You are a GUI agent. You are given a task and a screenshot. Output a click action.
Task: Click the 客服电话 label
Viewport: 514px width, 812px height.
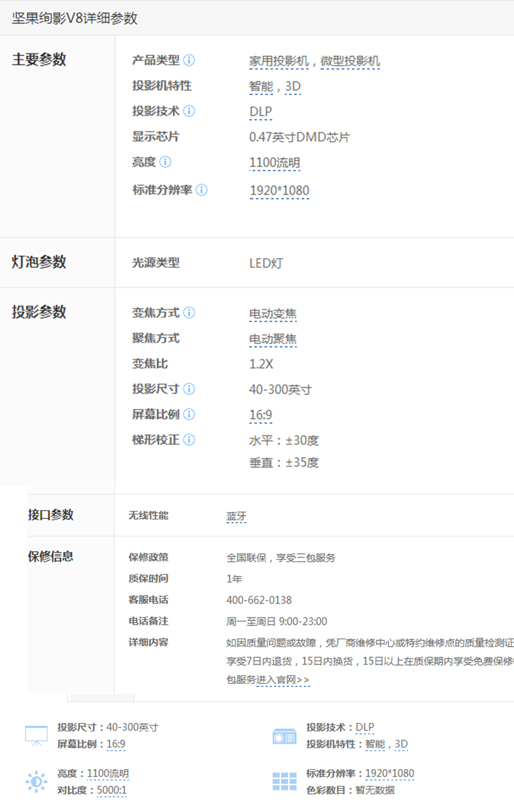[x=148, y=599]
